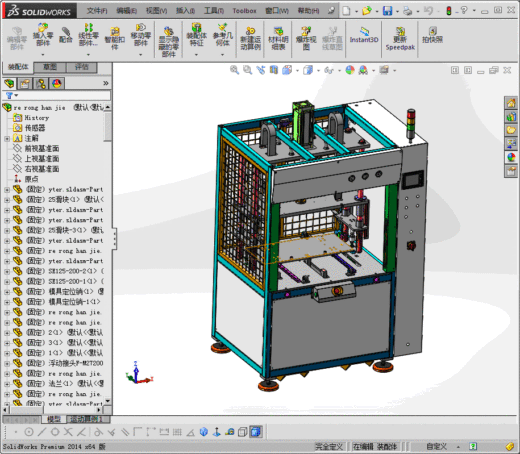Click the Bill of Materials icon
Image resolution: width=520 pixels, height=454 pixels.
coord(278,38)
